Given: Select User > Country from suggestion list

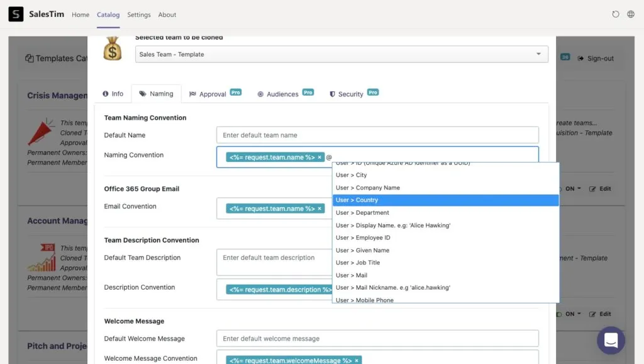Looking at the screenshot, I should point(446,200).
